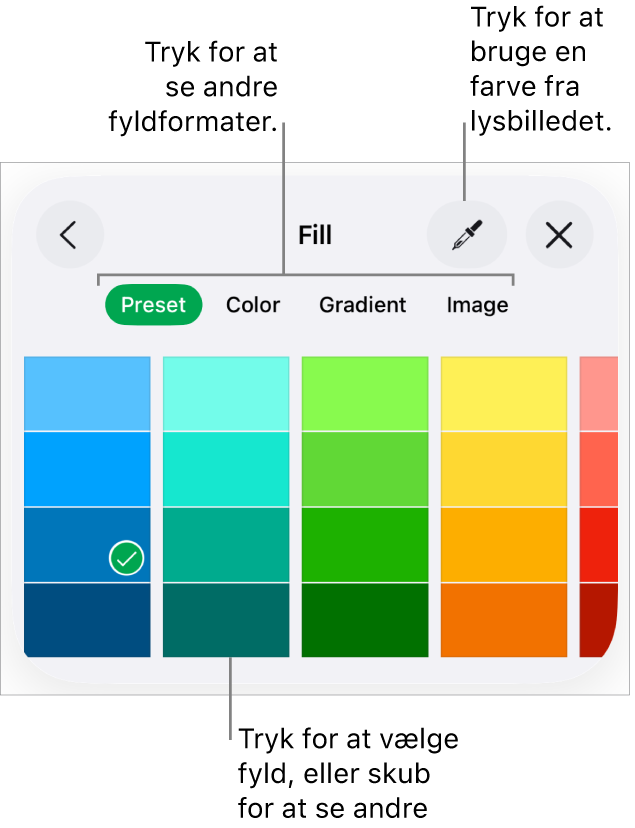The image size is (635, 828).
Task: Go back using the left chevron
Action: pos(69,236)
